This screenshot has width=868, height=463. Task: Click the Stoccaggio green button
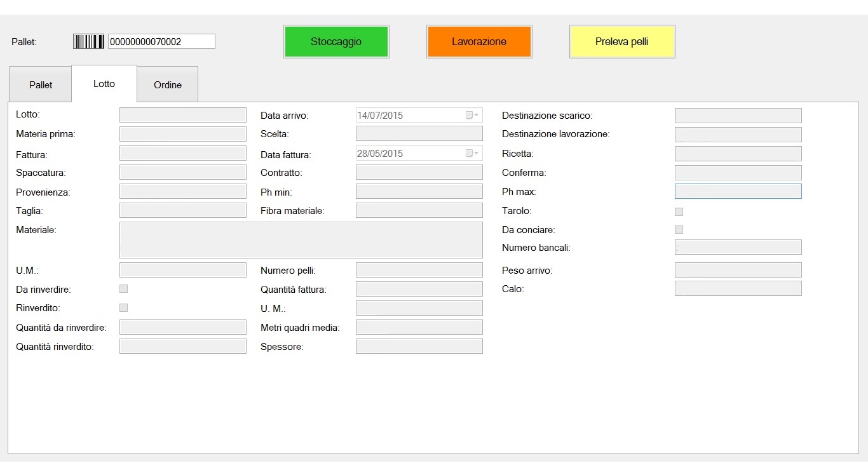(336, 42)
